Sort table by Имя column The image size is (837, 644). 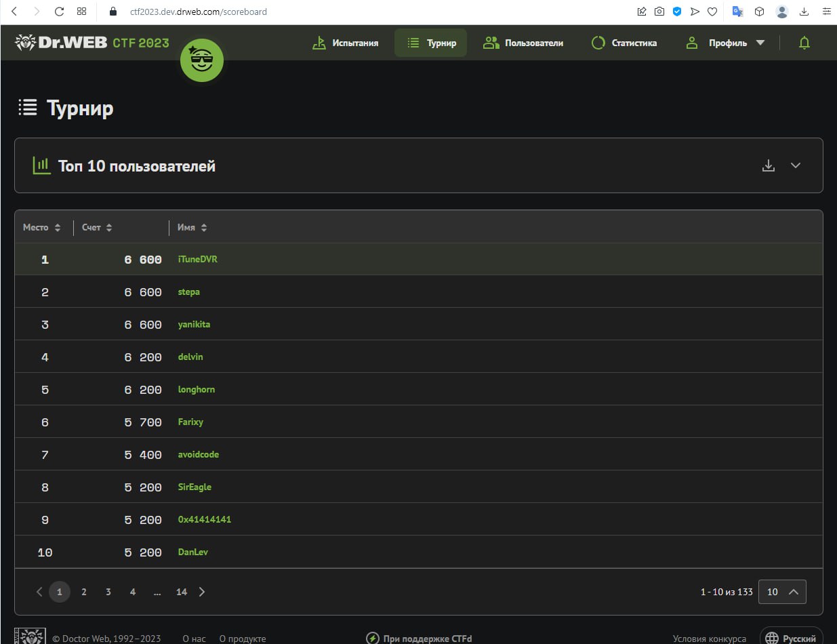click(192, 227)
